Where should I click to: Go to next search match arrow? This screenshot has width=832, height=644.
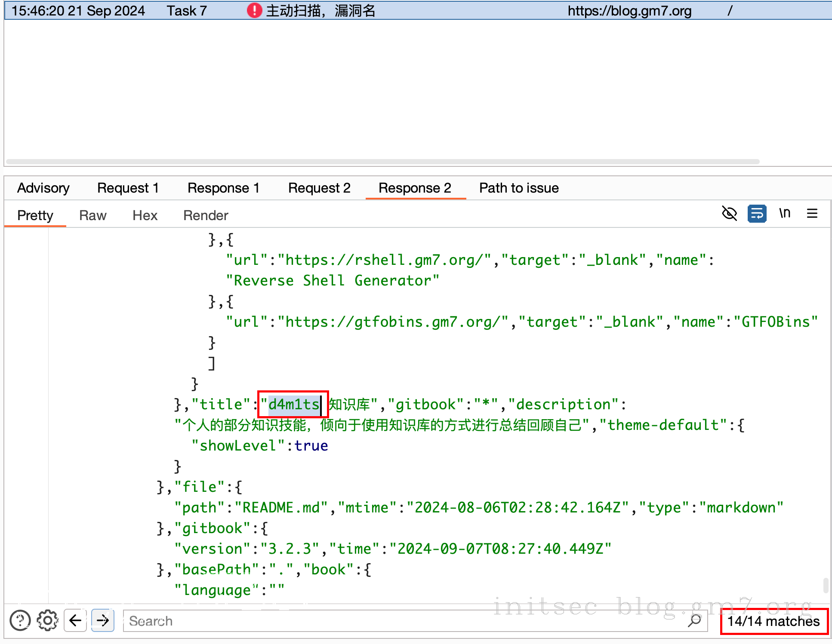click(x=103, y=620)
